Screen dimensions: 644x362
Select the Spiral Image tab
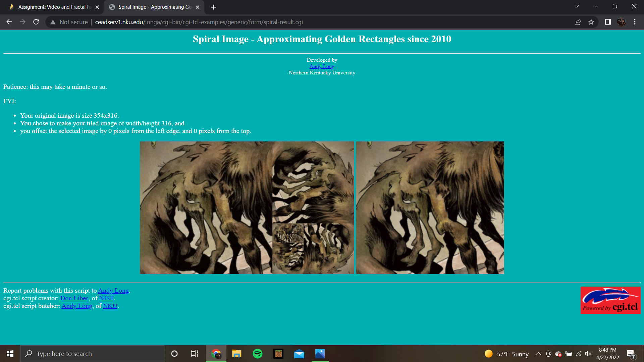[x=154, y=7]
